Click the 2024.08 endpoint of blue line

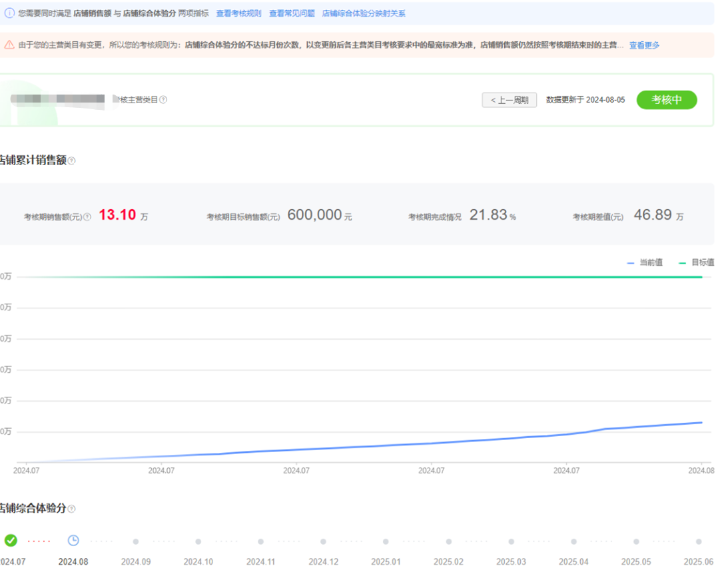click(701, 422)
